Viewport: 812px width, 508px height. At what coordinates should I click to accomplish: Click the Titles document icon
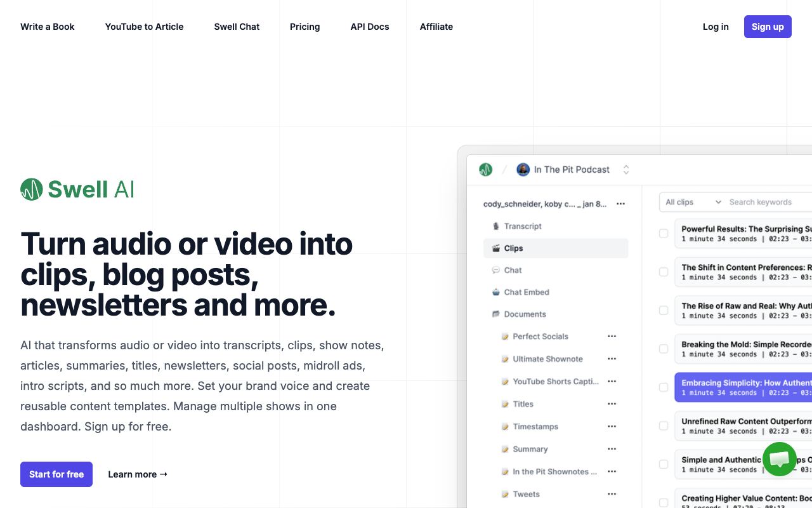[505, 404]
